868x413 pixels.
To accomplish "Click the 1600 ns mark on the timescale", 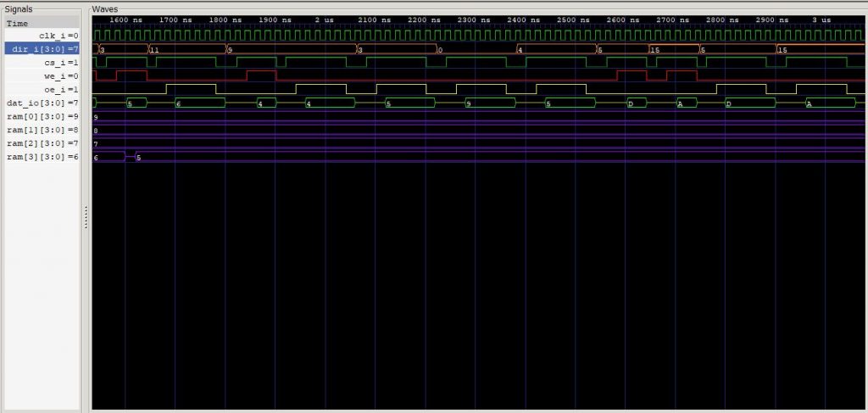I will [x=126, y=20].
